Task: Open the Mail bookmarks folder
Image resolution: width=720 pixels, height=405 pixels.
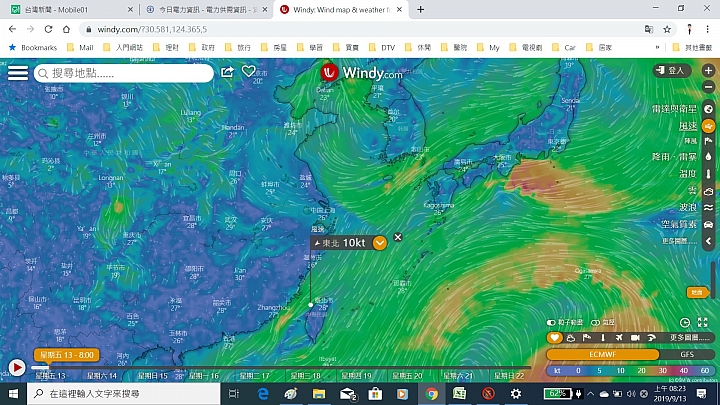Action: tap(81, 47)
